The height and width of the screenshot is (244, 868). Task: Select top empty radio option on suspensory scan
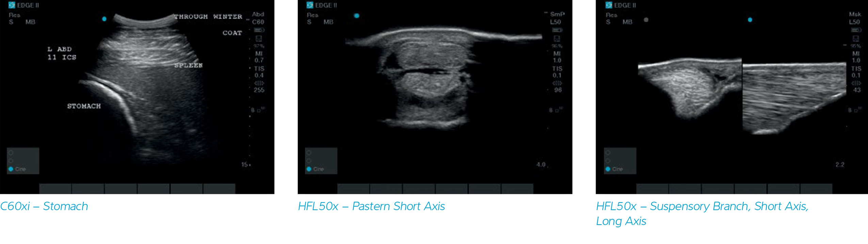pyautogui.click(x=608, y=153)
